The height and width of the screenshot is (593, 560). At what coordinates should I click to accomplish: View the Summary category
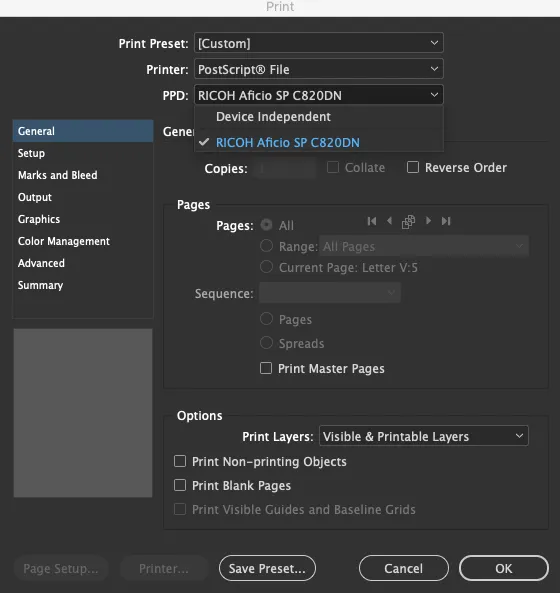[83, 285]
